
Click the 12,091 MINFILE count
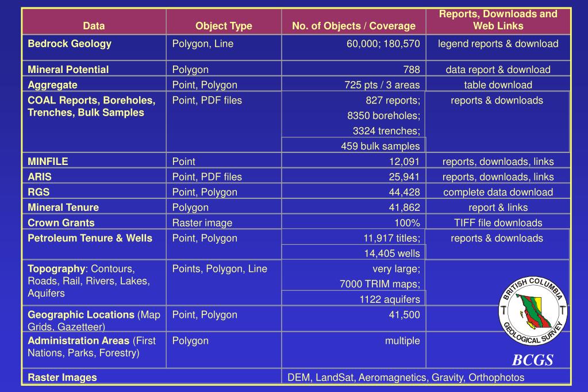(404, 162)
